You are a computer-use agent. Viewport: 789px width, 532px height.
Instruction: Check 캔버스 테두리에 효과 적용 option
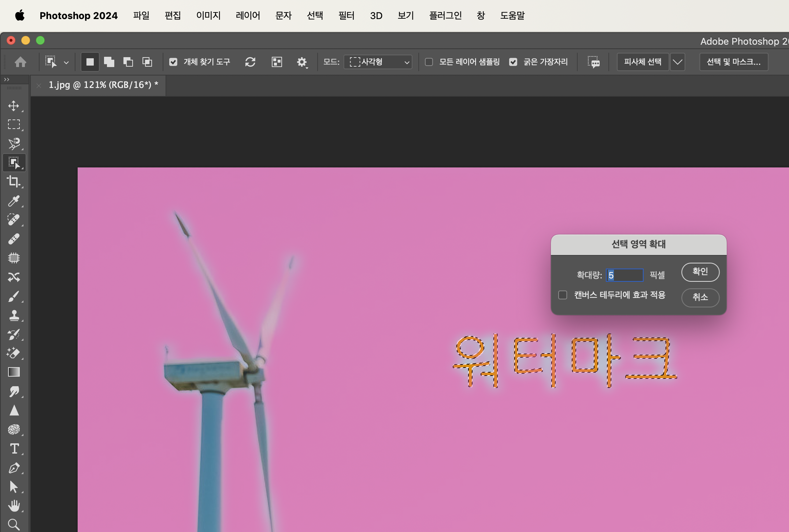tap(563, 295)
